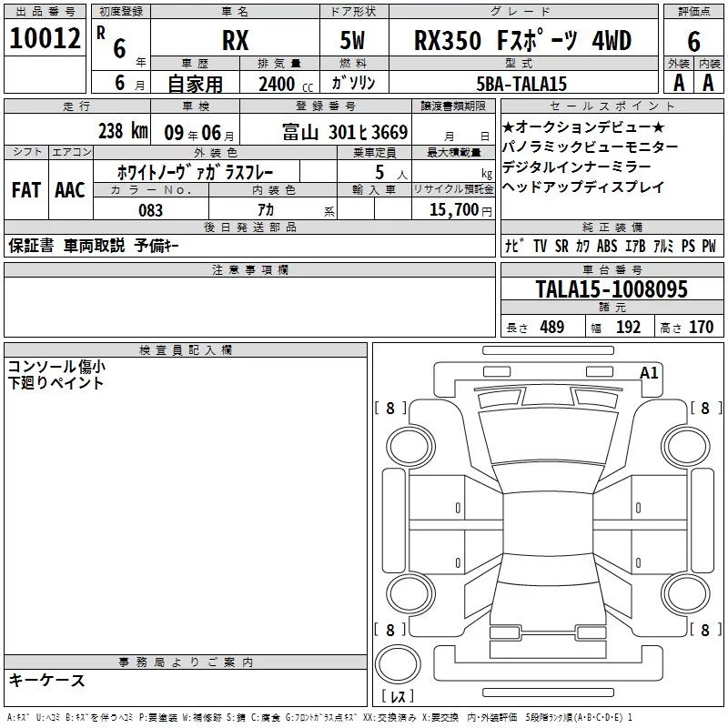
Task: Click lot number 10012
Action: 45,38
